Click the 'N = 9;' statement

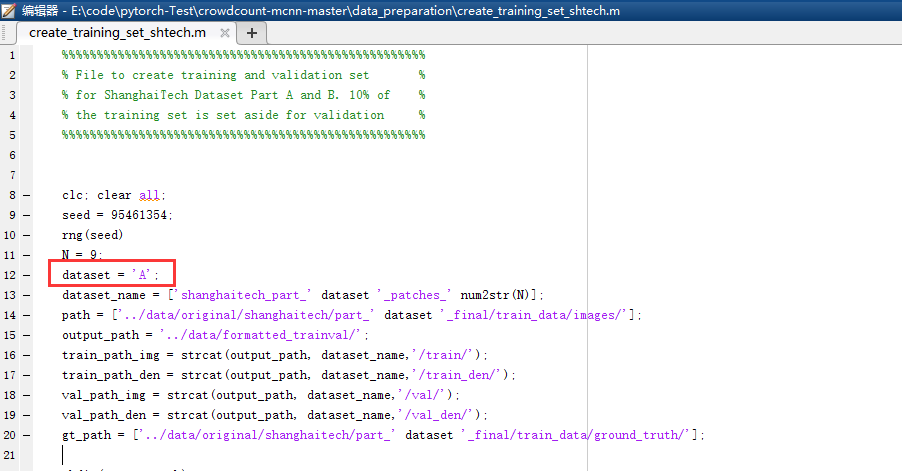[82, 255]
